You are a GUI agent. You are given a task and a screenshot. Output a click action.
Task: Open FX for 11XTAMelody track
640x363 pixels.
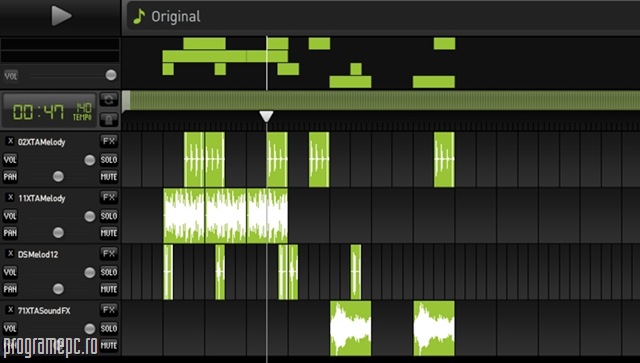point(109,198)
